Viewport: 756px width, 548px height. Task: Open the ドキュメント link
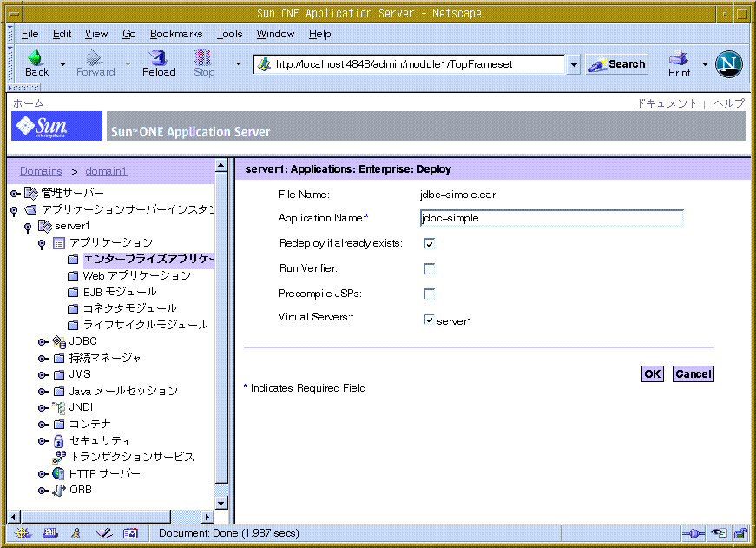click(x=667, y=103)
